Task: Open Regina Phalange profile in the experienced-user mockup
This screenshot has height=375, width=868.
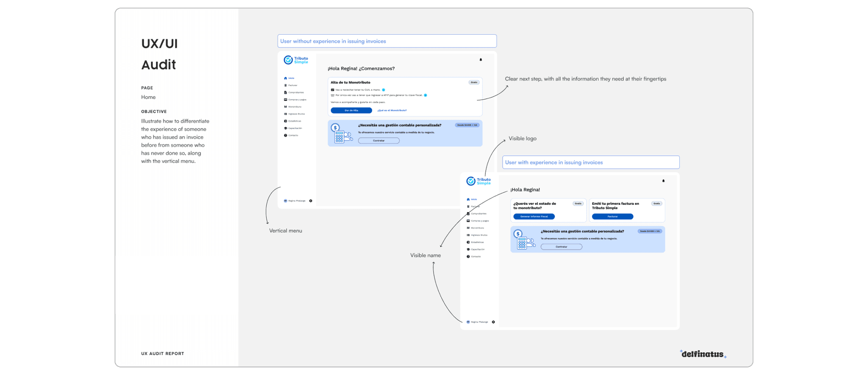Action: (477, 322)
